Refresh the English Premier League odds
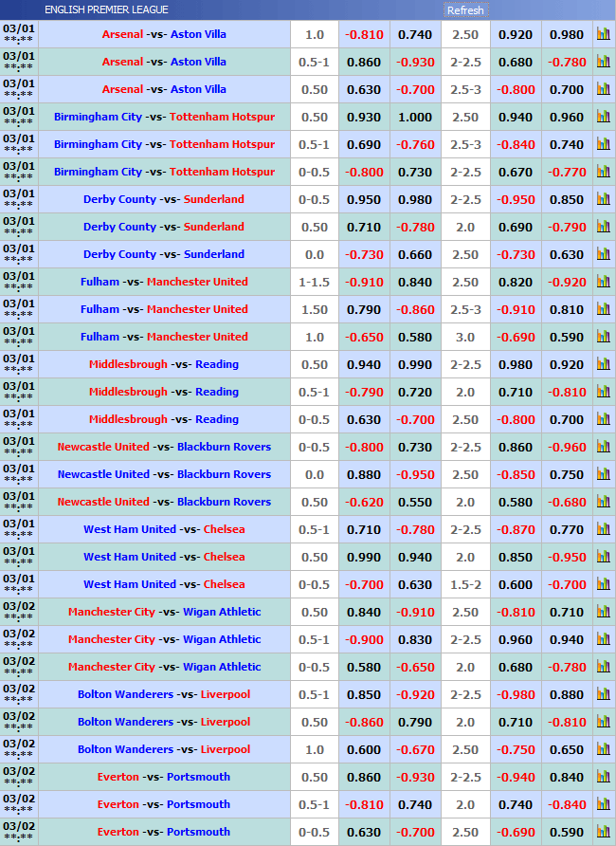 click(465, 10)
